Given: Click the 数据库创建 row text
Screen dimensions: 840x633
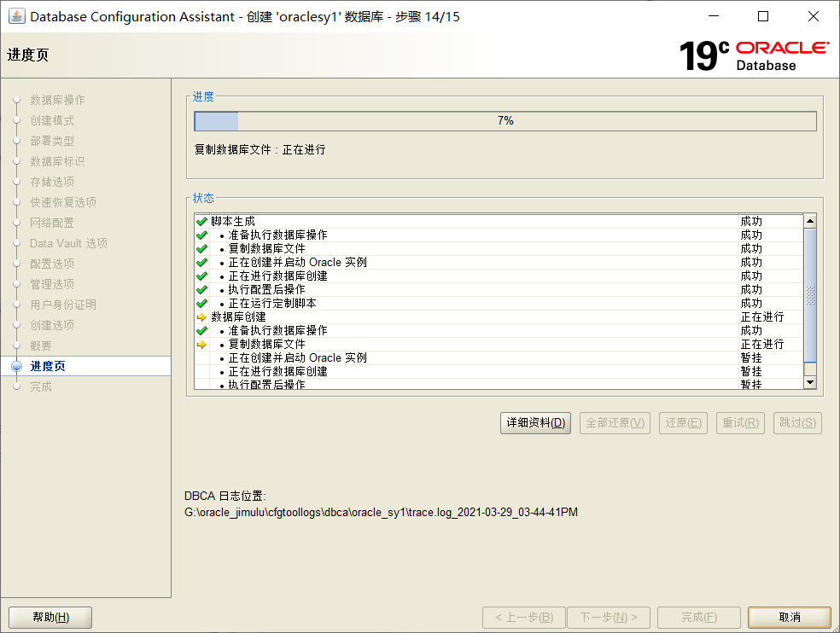Looking at the screenshot, I should coord(238,317).
